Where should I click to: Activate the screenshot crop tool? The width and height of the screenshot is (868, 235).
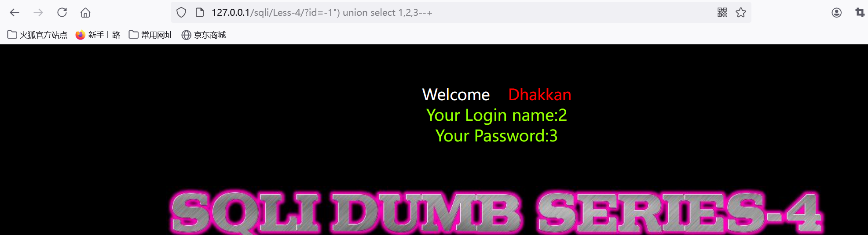860,12
